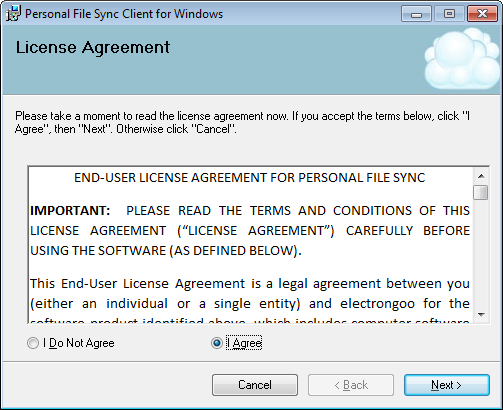Select the "I Do Not Agree" radio button
503x410 pixels.
point(33,343)
